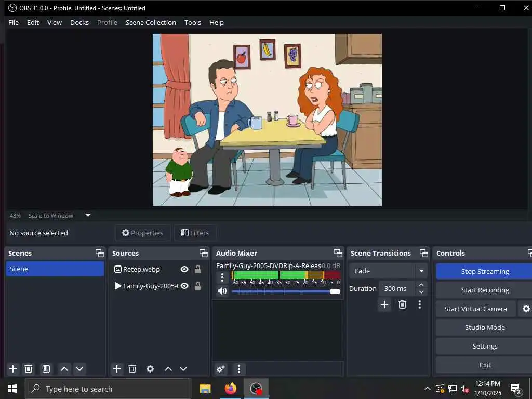Select the Retep.webp source row name
Screen dimensions: 532x399
(141, 270)
